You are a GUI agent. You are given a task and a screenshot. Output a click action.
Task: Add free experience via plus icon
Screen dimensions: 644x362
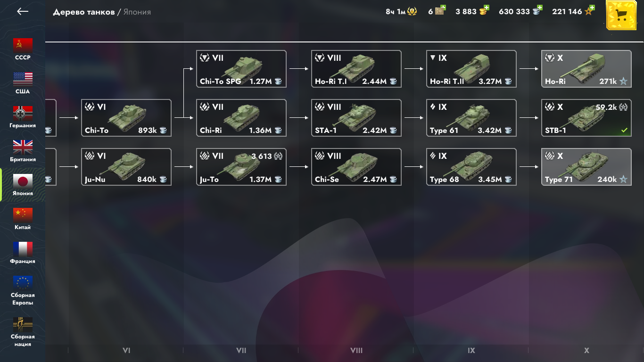(x=592, y=8)
